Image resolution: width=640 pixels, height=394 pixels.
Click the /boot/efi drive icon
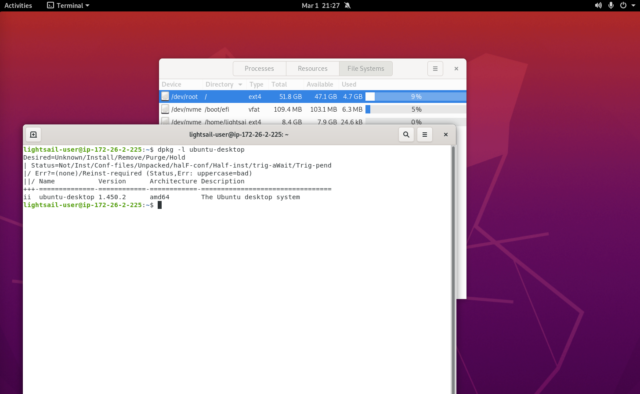(x=165, y=109)
